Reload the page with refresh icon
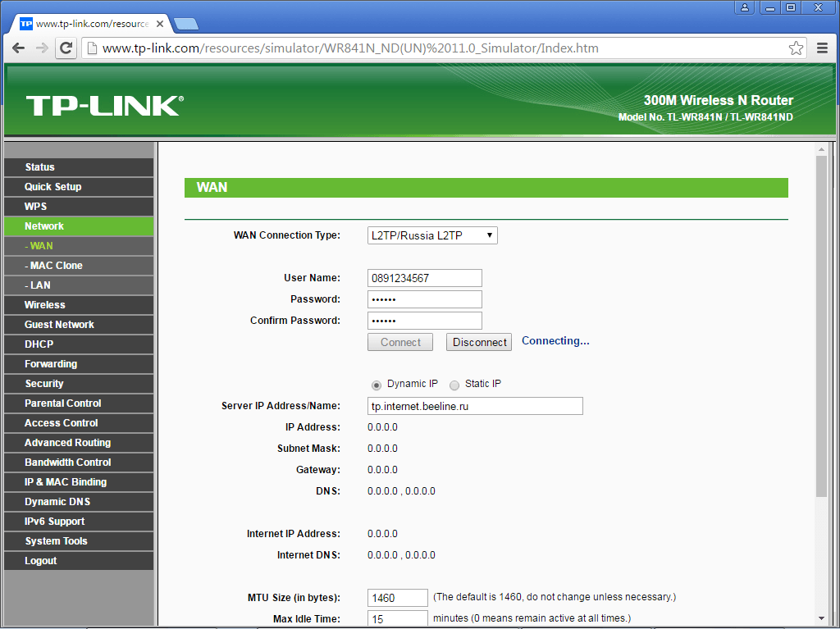Image resolution: width=840 pixels, height=629 pixels. (x=66, y=48)
